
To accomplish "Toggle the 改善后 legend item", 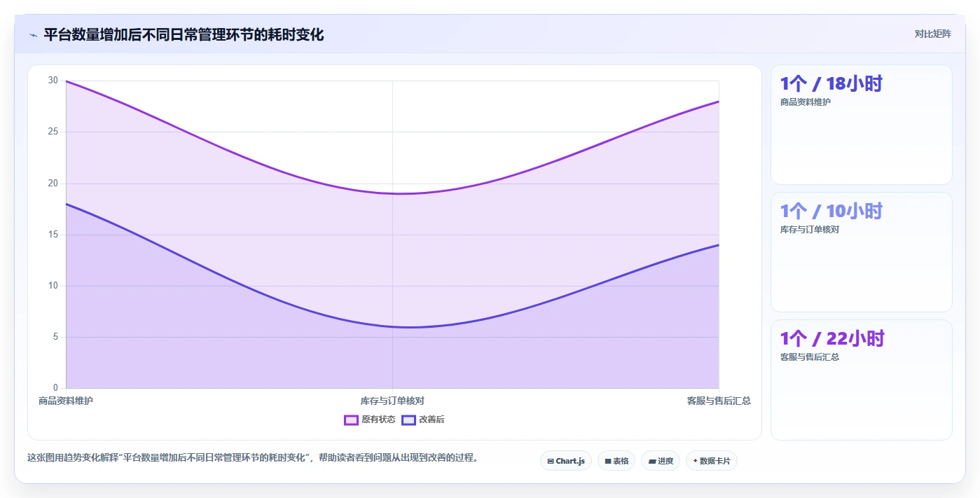I will tap(422, 420).
